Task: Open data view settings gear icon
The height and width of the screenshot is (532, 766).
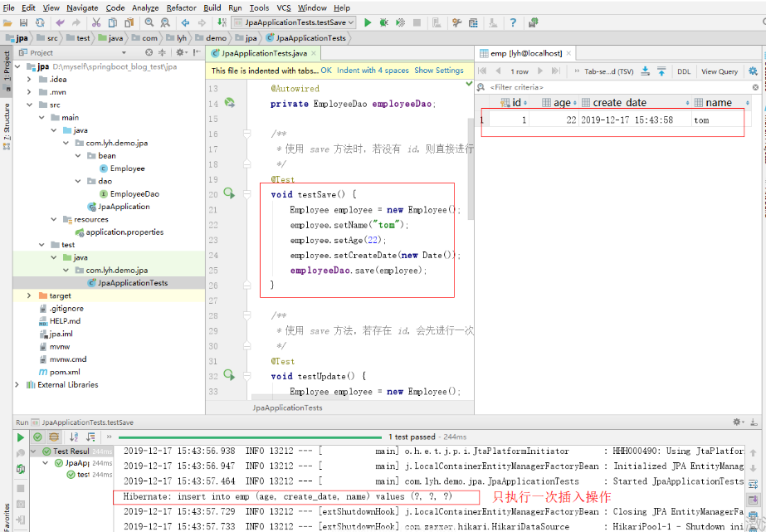Action: (x=754, y=71)
